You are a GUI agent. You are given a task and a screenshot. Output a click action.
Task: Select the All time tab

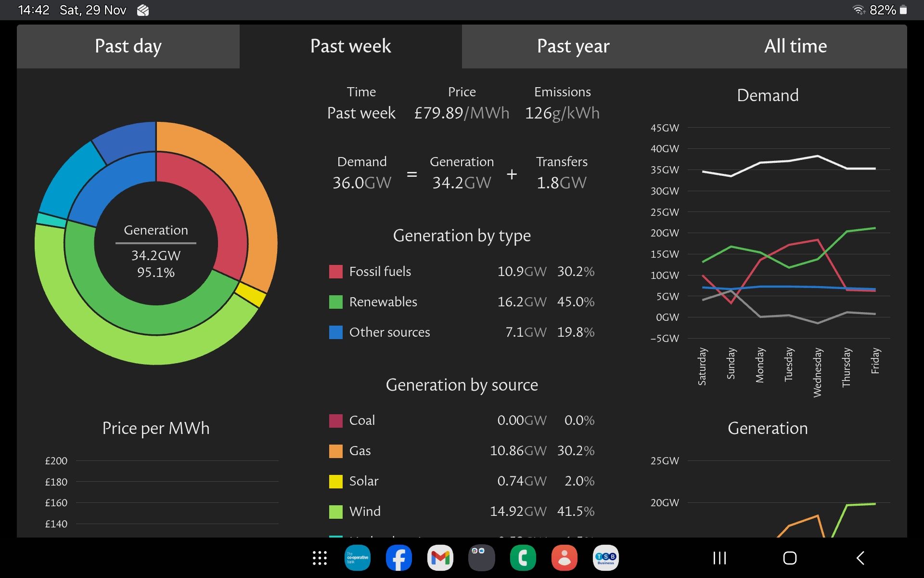tap(796, 46)
